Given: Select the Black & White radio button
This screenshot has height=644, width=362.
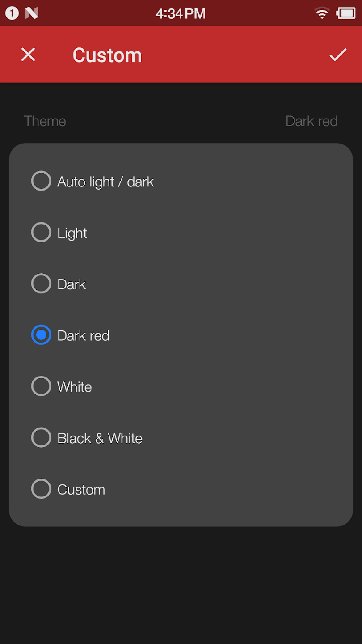Looking at the screenshot, I should (x=41, y=438).
